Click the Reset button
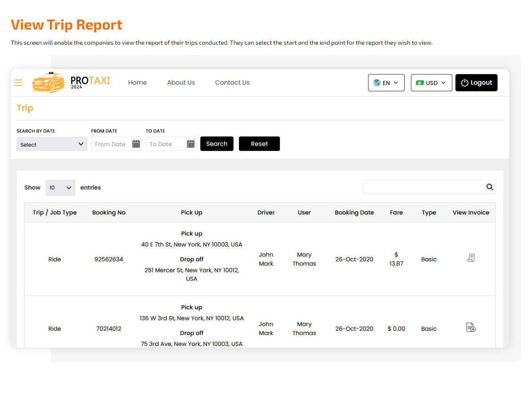Image resolution: width=532 pixels, height=397 pixels. [259, 144]
